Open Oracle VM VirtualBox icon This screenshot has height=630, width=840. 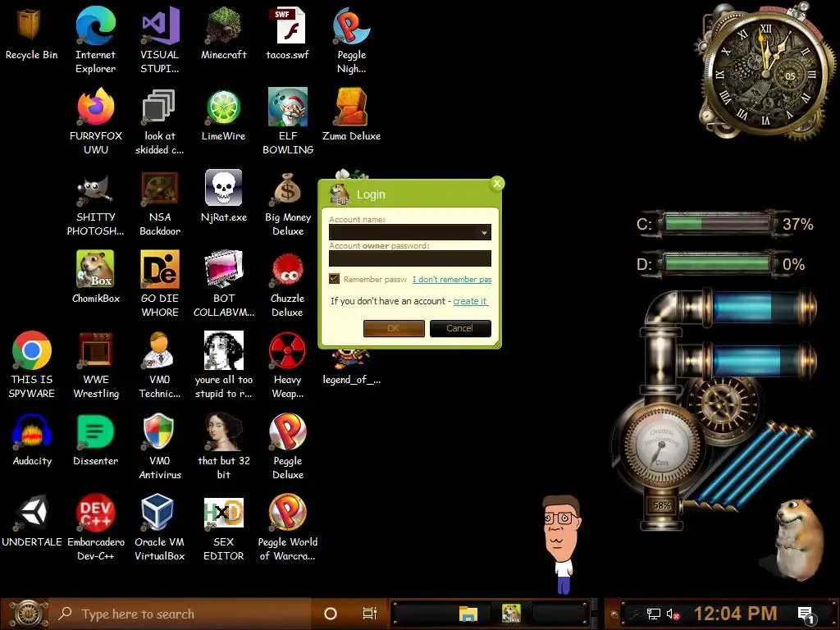pyautogui.click(x=158, y=513)
